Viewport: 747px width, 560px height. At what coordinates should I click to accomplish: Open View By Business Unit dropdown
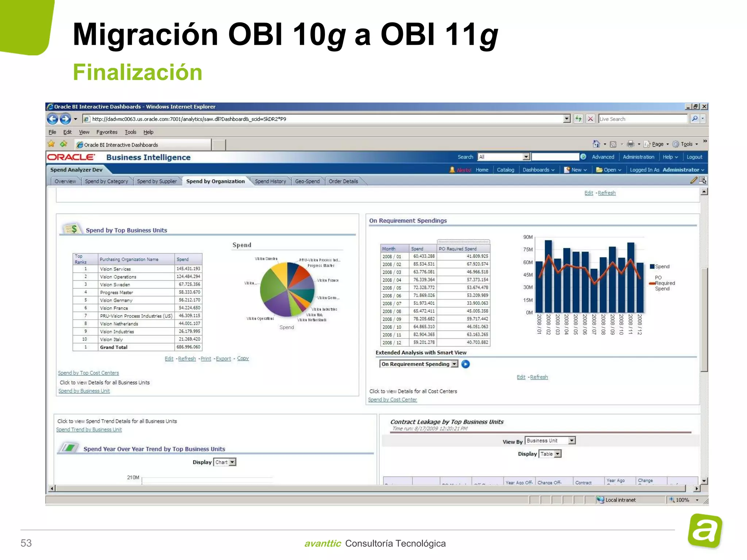click(x=572, y=441)
